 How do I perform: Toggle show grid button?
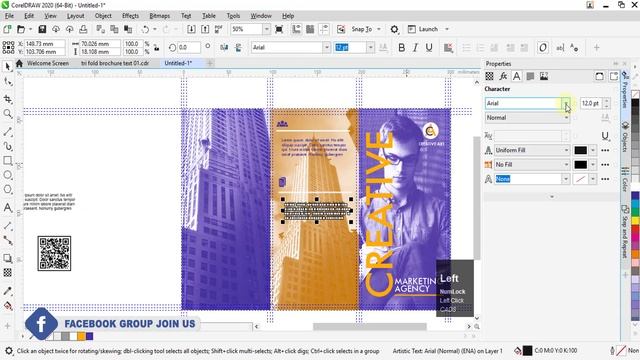pos(310,29)
